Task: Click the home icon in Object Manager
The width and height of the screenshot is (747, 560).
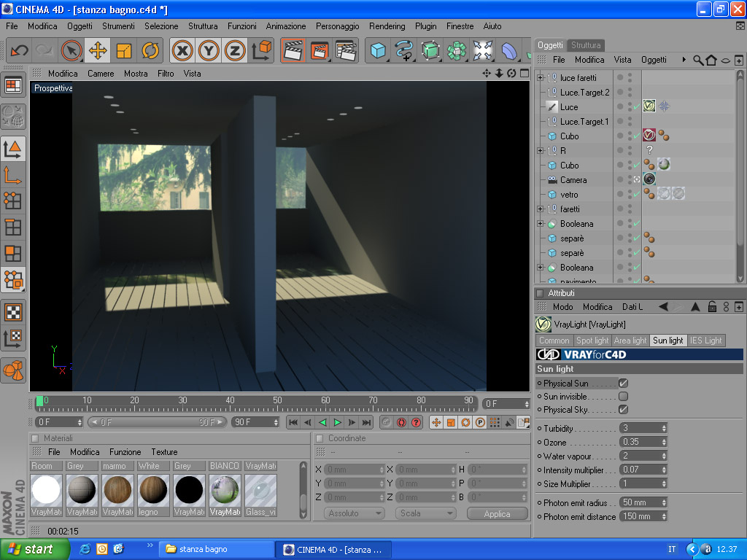Action: [x=711, y=60]
